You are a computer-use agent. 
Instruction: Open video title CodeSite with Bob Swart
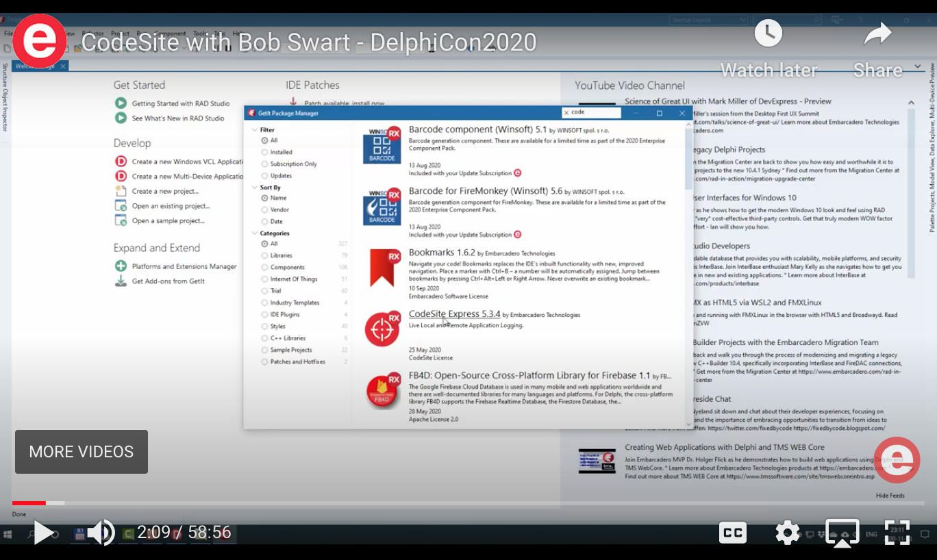(309, 42)
